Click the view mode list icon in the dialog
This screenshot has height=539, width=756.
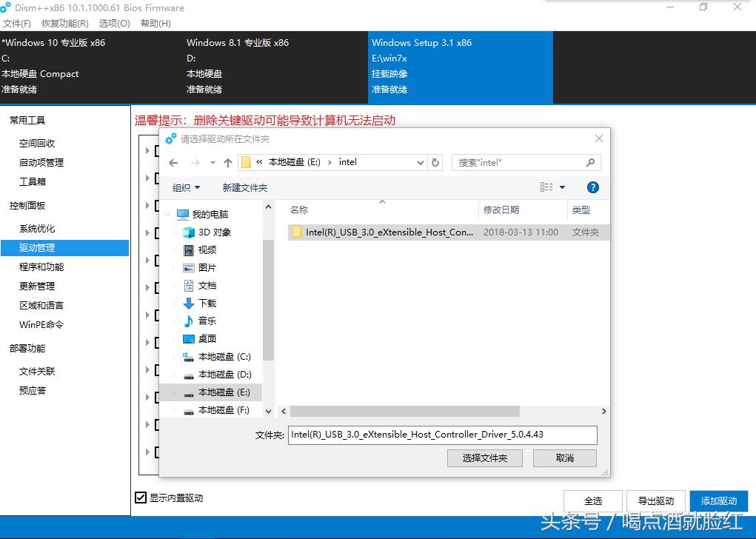(546, 187)
